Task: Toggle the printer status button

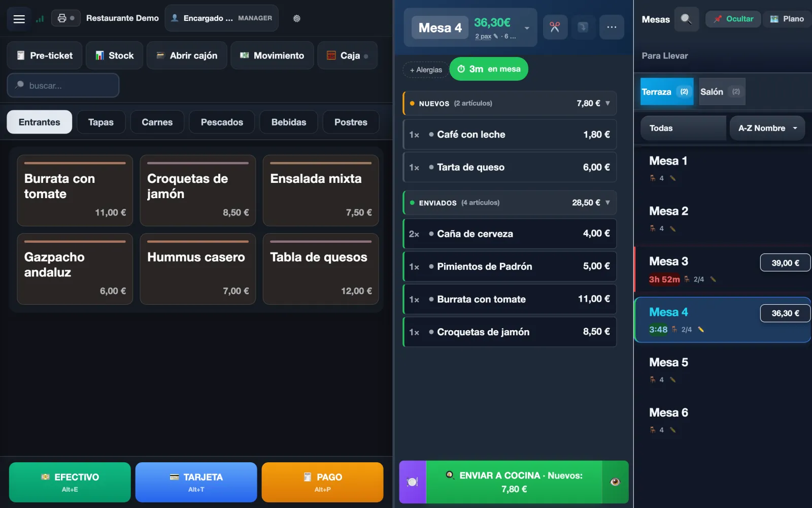Action: point(66,18)
